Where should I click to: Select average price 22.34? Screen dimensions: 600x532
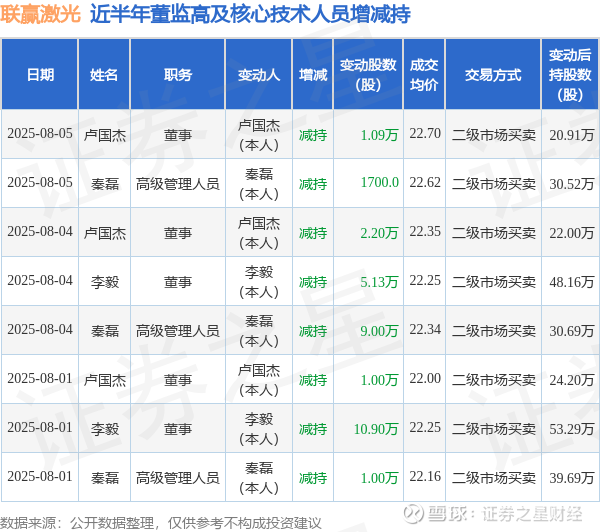(x=425, y=330)
